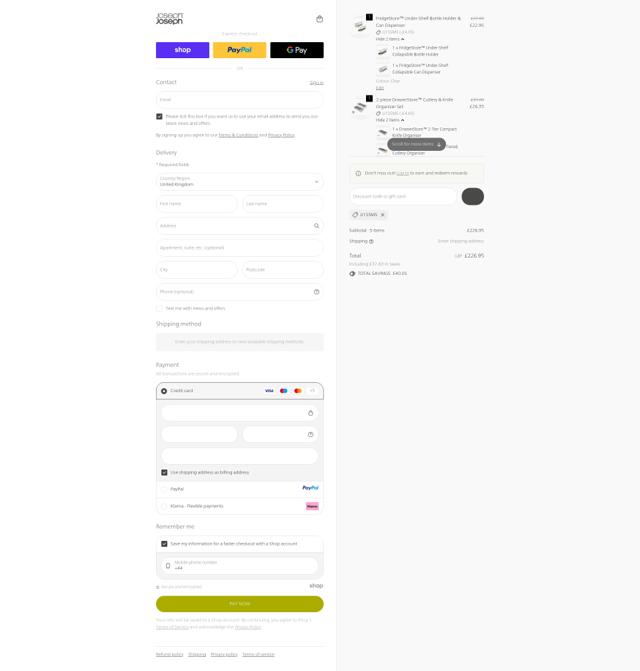Click the Joseph Joseph logo
The width and height of the screenshot is (640, 671).
[169, 18]
